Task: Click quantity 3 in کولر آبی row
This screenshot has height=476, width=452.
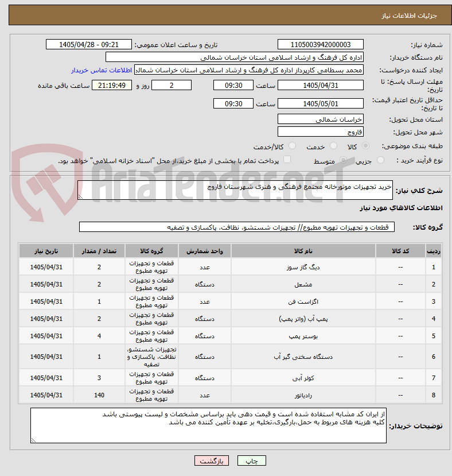Action: (99, 378)
